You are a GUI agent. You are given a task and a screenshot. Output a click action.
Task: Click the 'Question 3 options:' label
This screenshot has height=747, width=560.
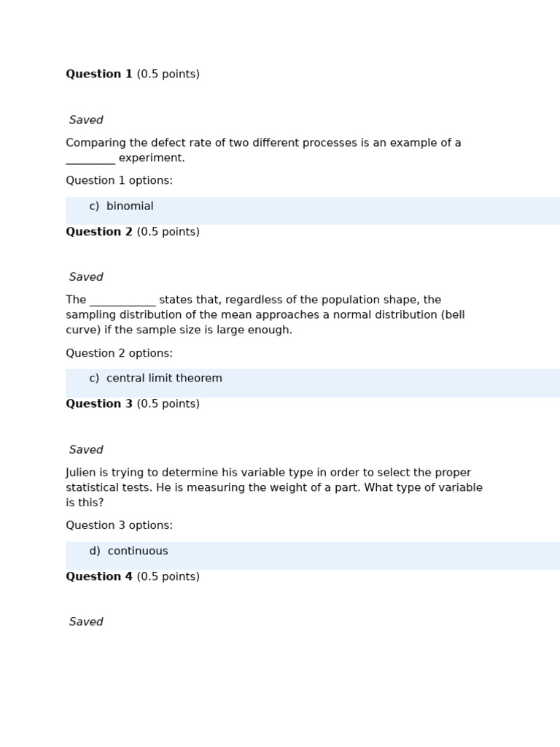119,526
